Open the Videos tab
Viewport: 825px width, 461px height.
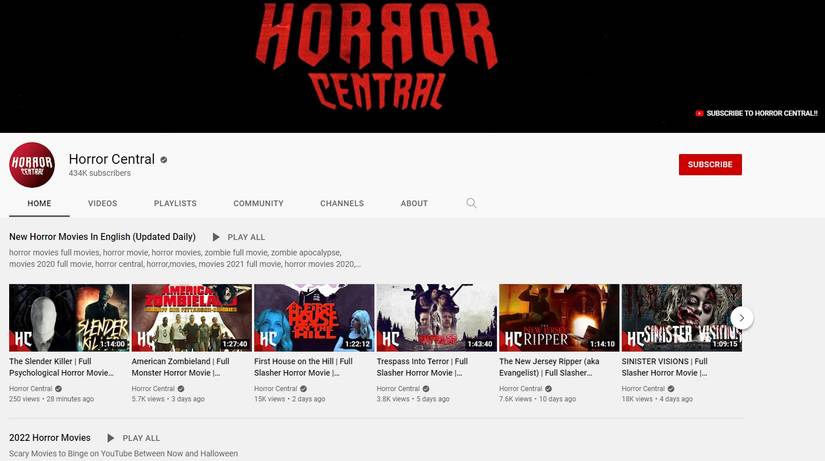[103, 203]
